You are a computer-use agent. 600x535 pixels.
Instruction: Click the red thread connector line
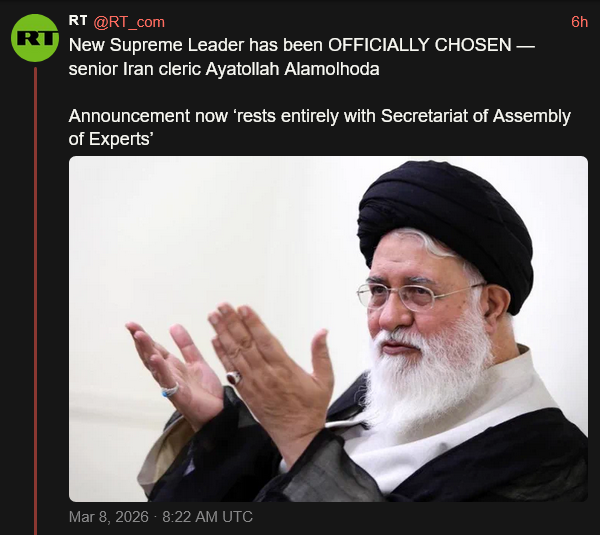pyautogui.click(x=36, y=301)
